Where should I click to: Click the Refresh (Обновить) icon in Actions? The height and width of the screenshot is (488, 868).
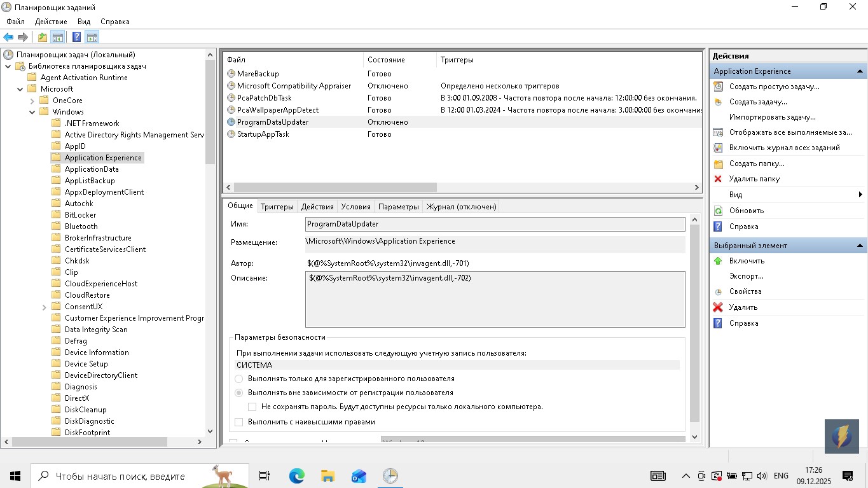coord(718,211)
